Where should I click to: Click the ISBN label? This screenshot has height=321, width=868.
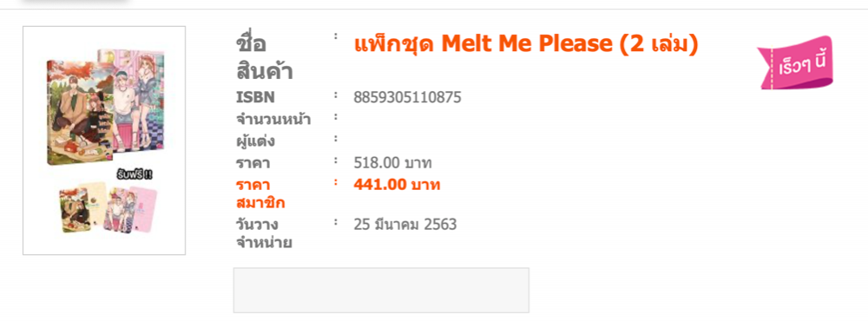coord(255,97)
